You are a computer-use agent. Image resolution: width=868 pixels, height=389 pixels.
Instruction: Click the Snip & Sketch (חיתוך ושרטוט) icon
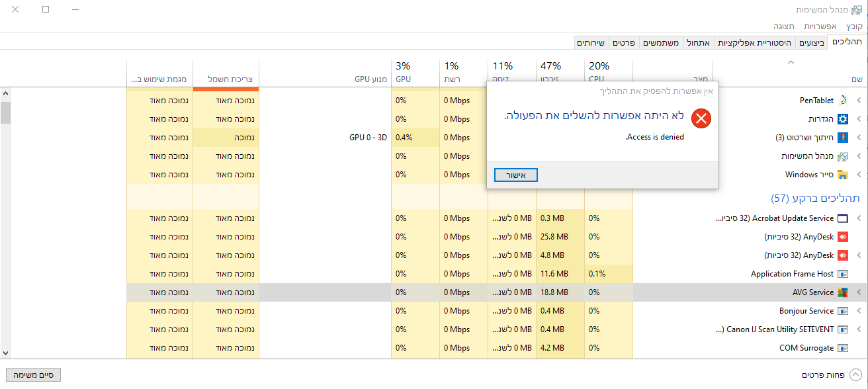point(842,138)
